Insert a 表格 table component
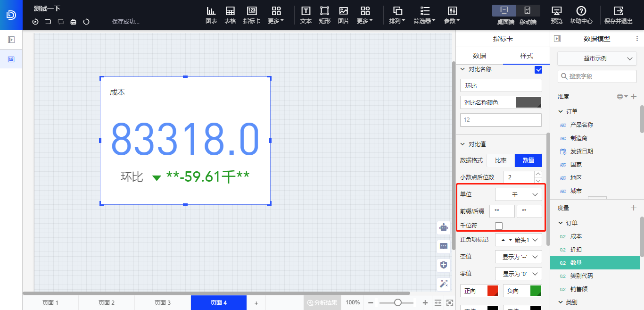Viewport: 644px width, 310px height. (x=230, y=15)
